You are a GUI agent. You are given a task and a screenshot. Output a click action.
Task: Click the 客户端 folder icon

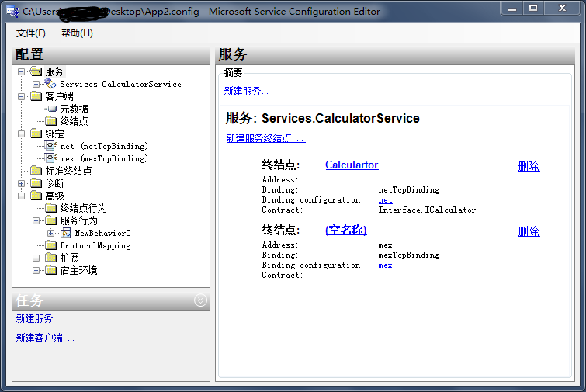pyautogui.click(x=36, y=96)
